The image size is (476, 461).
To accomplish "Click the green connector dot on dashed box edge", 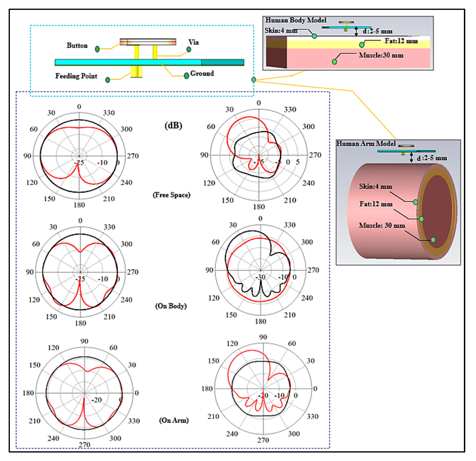I will click(x=253, y=80).
